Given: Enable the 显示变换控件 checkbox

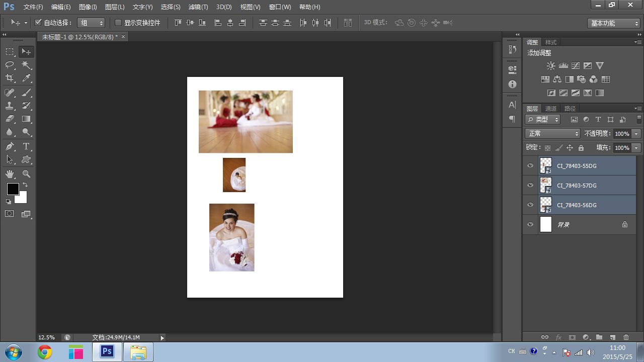Looking at the screenshot, I should pos(118,23).
